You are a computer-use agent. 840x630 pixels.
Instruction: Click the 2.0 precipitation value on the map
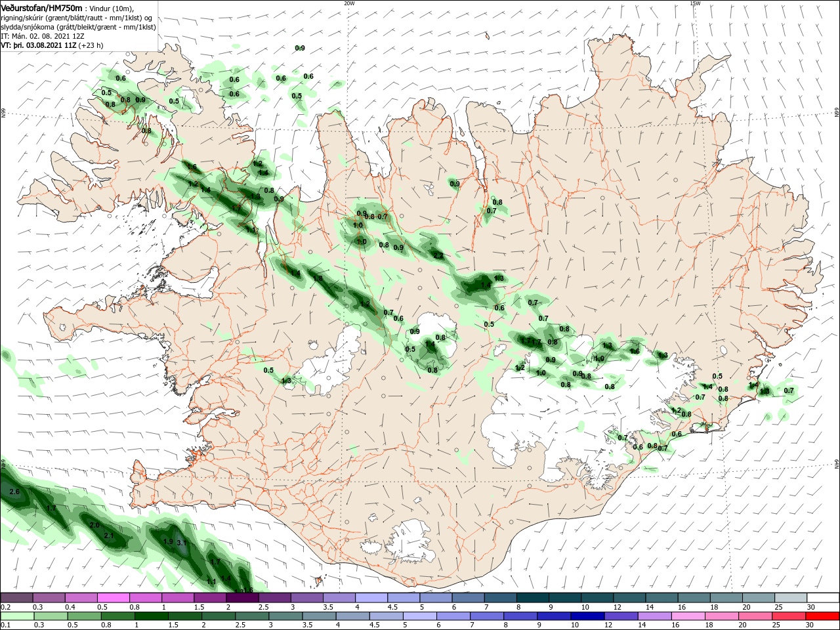[94, 525]
